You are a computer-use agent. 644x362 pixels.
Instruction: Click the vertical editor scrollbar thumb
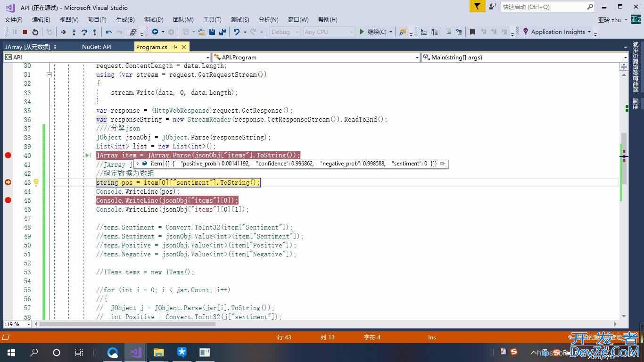(624, 158)
